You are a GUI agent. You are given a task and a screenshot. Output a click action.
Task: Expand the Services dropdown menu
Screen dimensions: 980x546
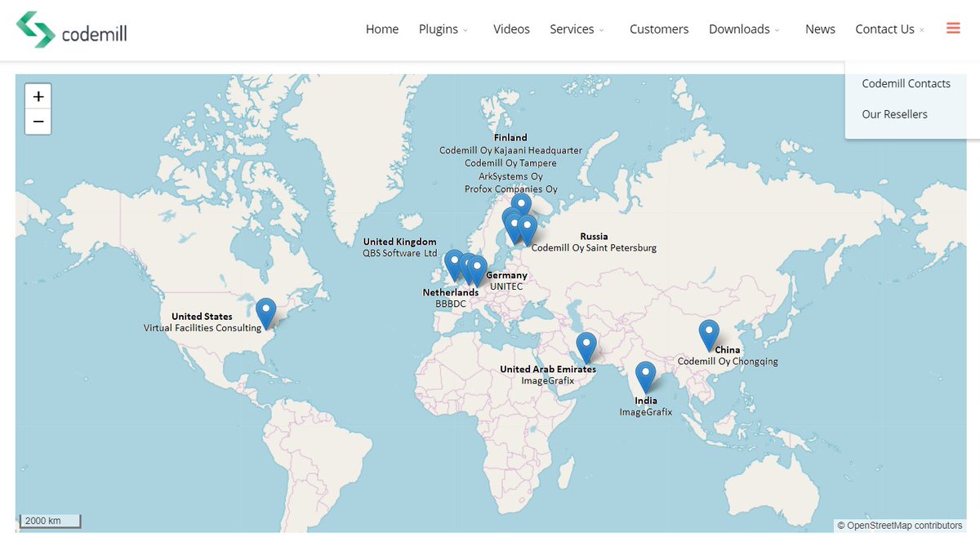tap(577, 29)
